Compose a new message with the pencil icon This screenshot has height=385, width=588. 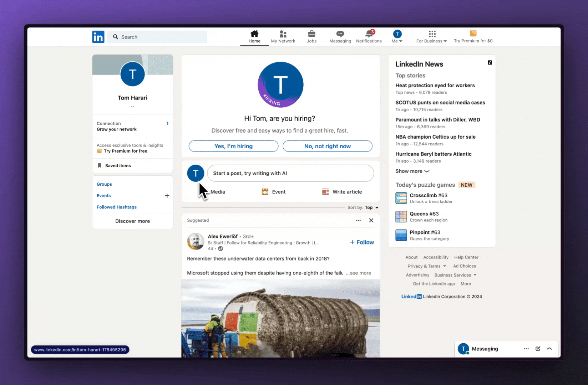pyautogui.click(x=538, y=349)
